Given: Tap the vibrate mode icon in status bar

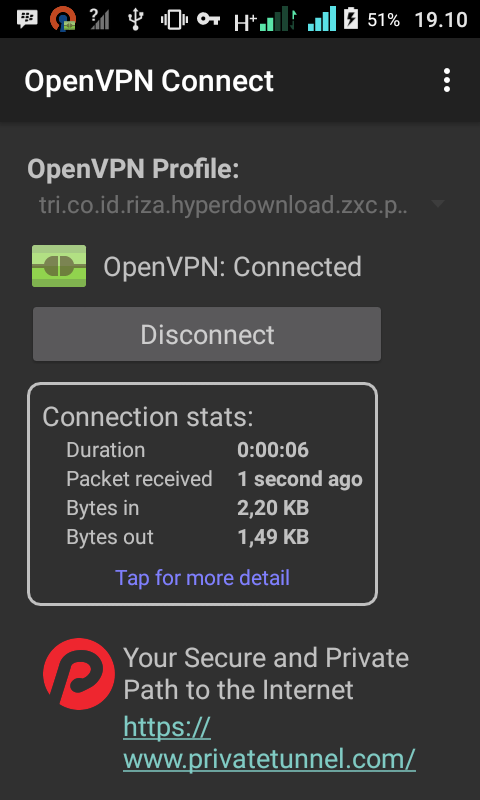Looking at the screenshot, I should click(x=174, y=19).
